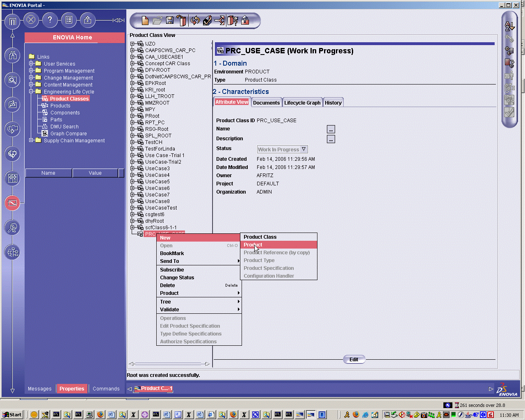Click the round X cancel icon
This screenshot has height=420, width=525.
[31, 20]
